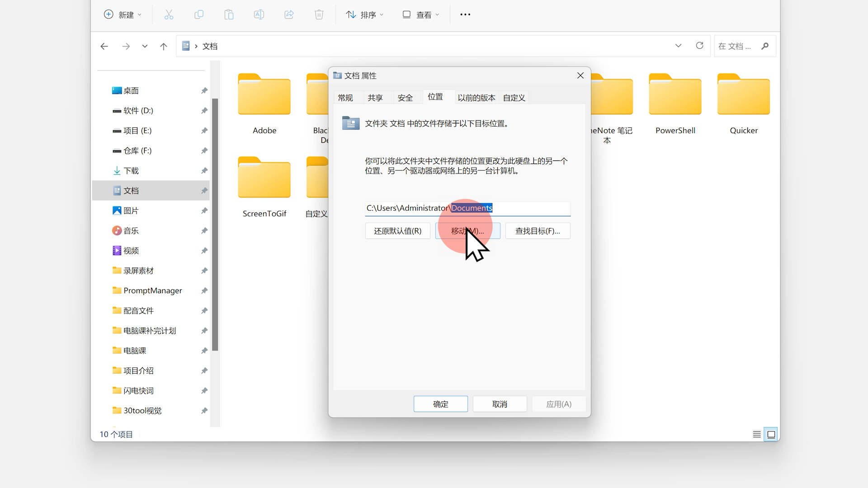This screenshot has width=868, height=488.
Task: Click the Cut scissors icon in toolbar
Action: coord(169,15)
